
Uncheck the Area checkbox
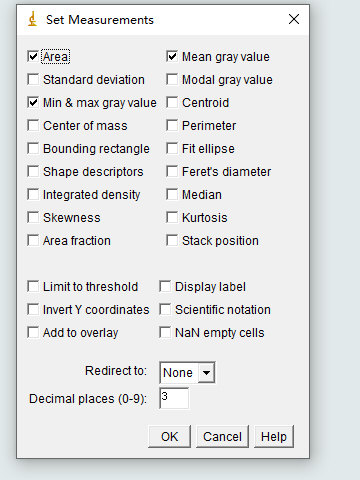[33, 56]
